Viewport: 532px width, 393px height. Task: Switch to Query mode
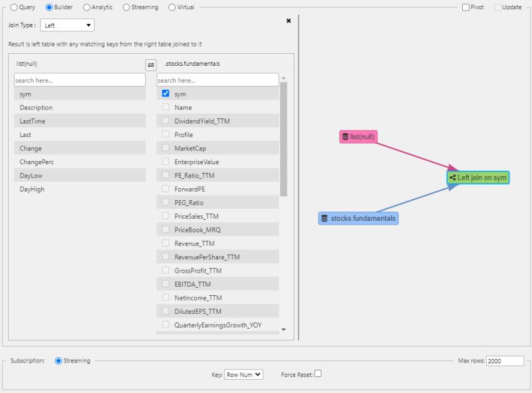[14, 7]
